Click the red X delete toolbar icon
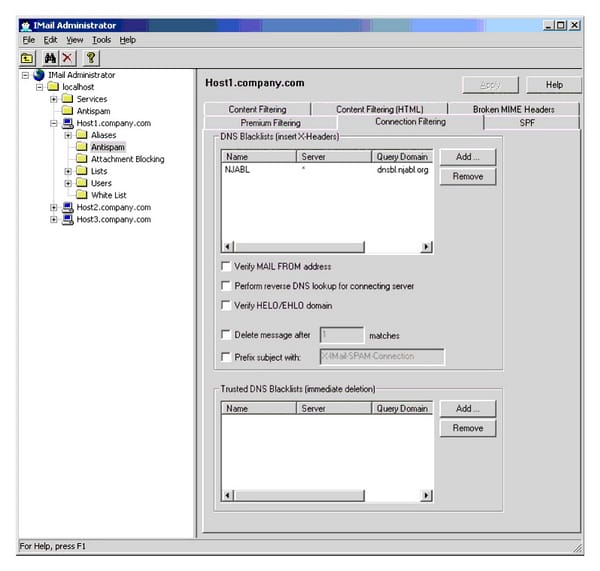600x571 pixels. (x=67, y=58)
